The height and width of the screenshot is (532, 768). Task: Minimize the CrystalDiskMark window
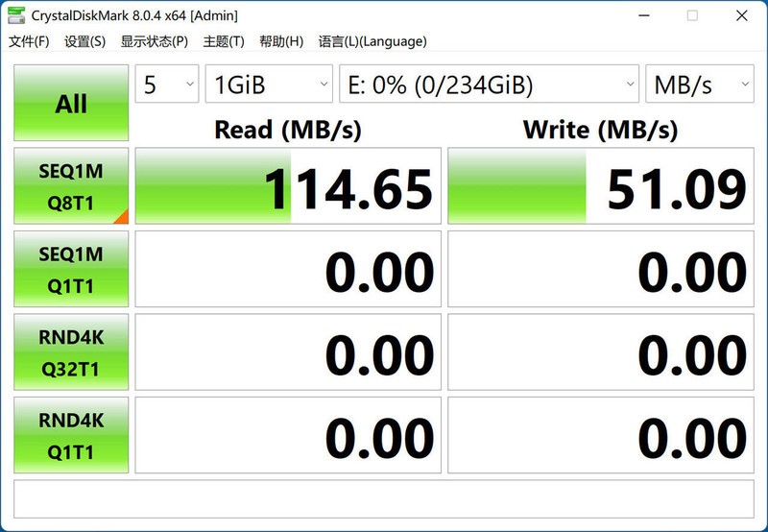(x=644, y=15)
